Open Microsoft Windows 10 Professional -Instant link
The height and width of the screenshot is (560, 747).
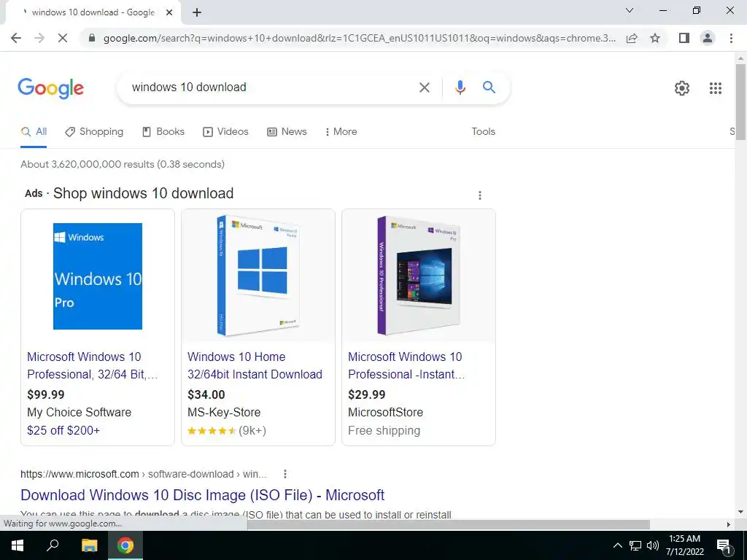(x=406, y=366)
